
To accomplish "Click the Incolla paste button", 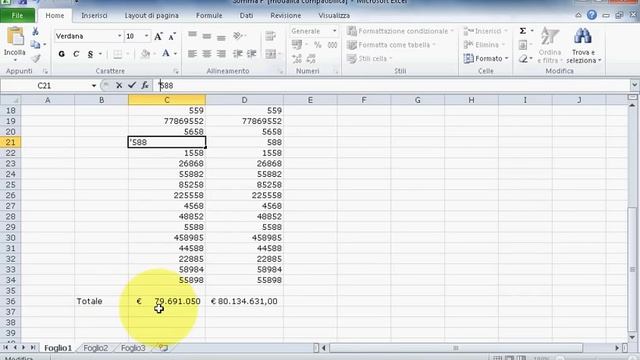I will tap(15, 44).
